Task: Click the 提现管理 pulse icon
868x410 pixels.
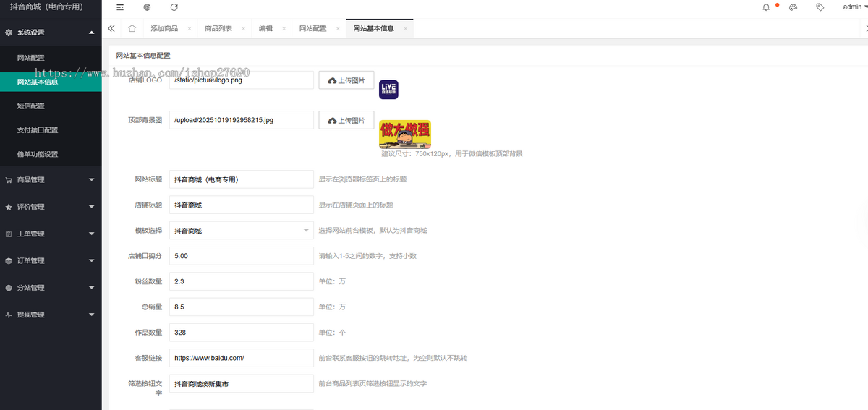Action: pos(9,315)
